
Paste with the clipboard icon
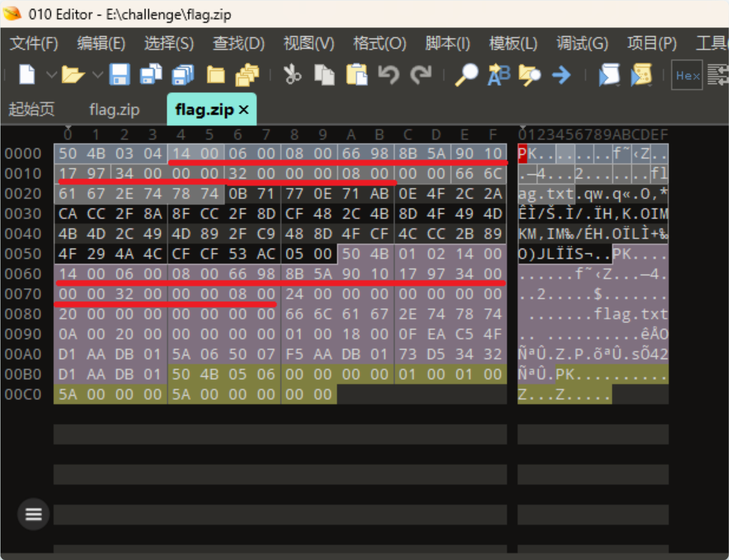[357, 74]
